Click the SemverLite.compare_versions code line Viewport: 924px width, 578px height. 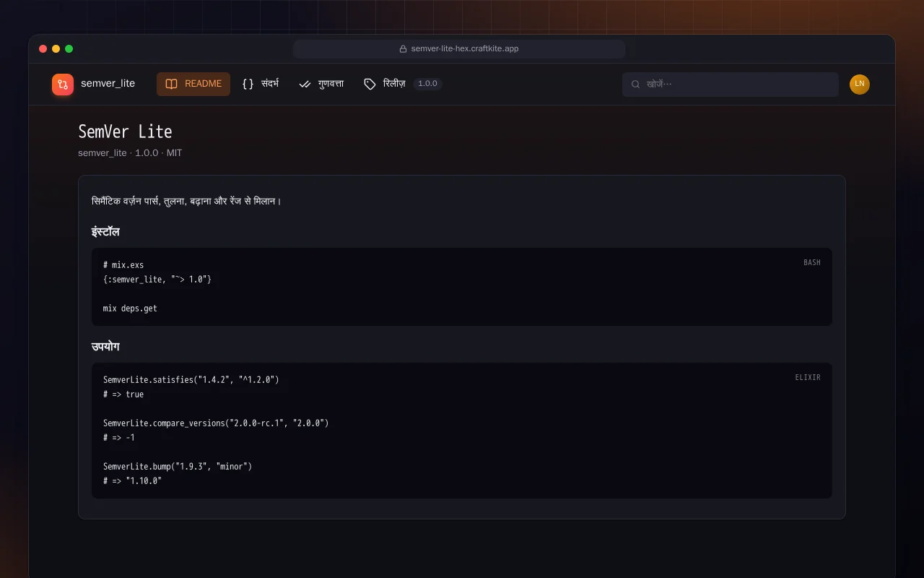[x=216, y=423]
